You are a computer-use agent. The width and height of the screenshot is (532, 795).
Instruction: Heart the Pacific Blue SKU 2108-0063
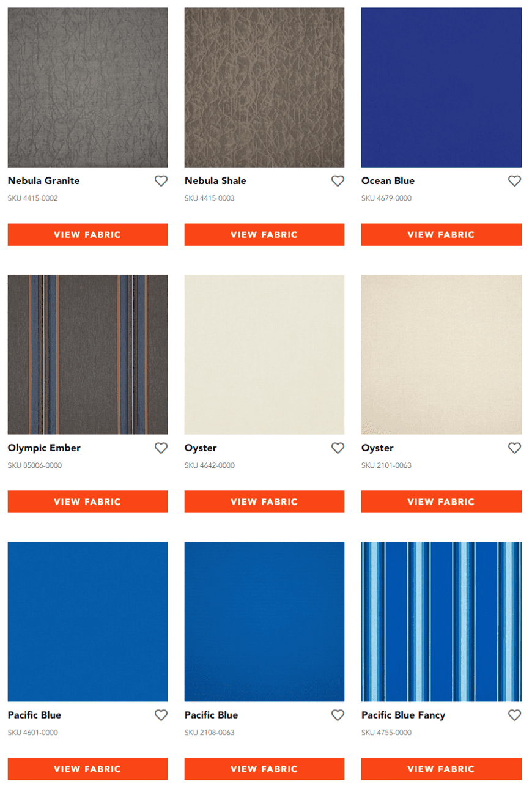point(338,715)
